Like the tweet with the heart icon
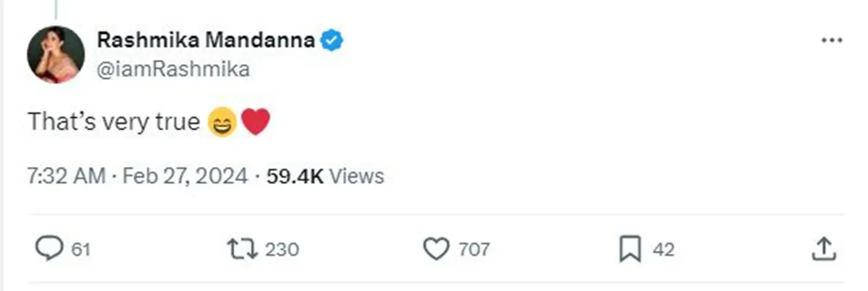868x291 pixels. click(x=436, y=249)
